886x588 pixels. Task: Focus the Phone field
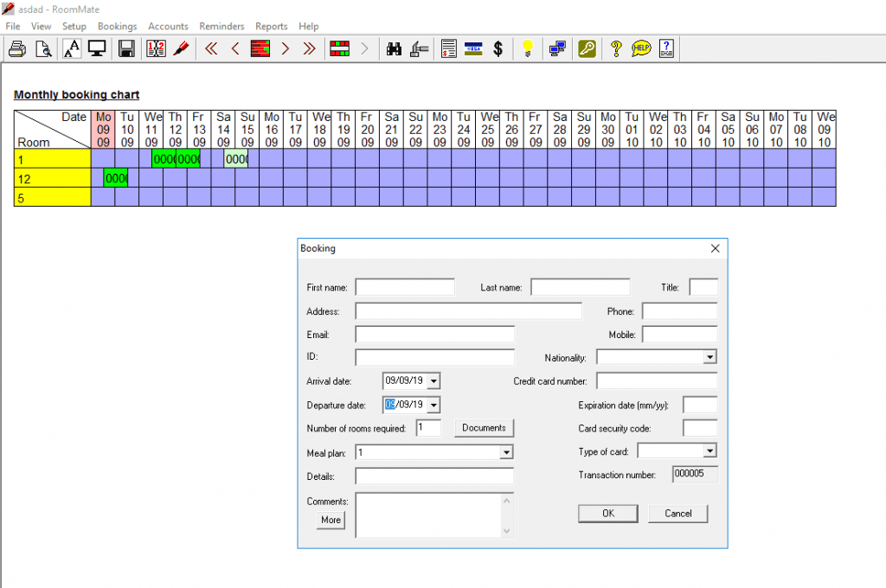680,311
